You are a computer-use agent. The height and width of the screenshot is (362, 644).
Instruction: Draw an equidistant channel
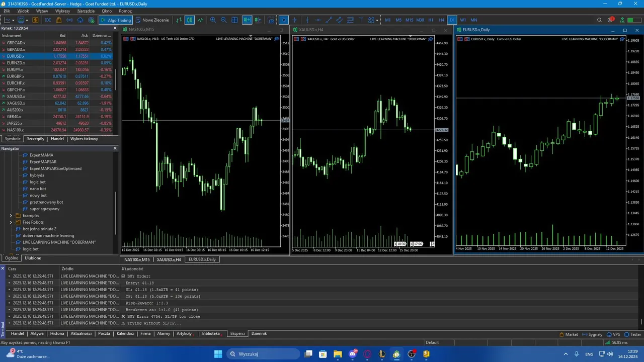coord(339,20)
